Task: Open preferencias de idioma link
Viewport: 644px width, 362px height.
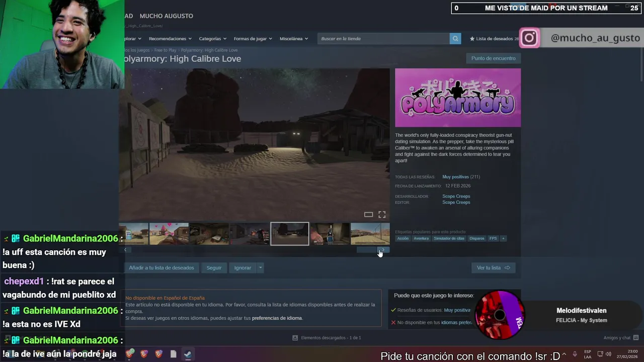Action: pos(277,318)
